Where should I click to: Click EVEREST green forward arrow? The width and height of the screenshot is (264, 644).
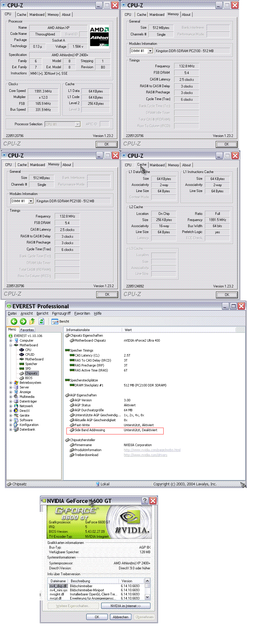(23, 321)
